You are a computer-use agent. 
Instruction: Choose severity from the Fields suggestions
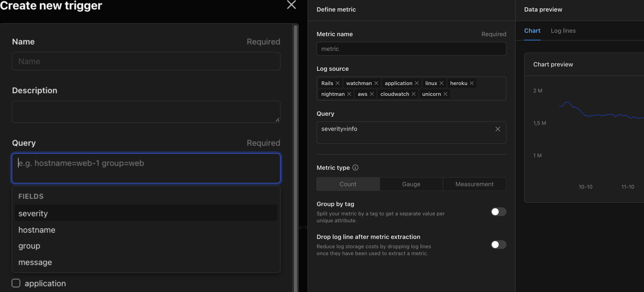tap(146, 213)
